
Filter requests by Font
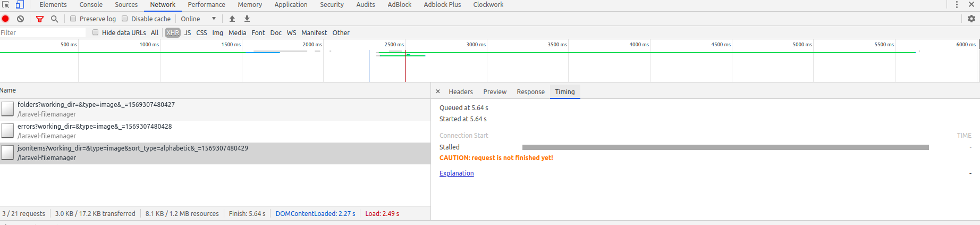[258, 32]
